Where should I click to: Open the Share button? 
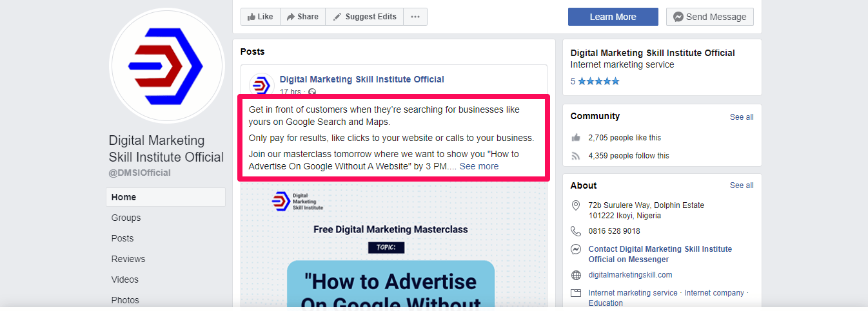302,17
